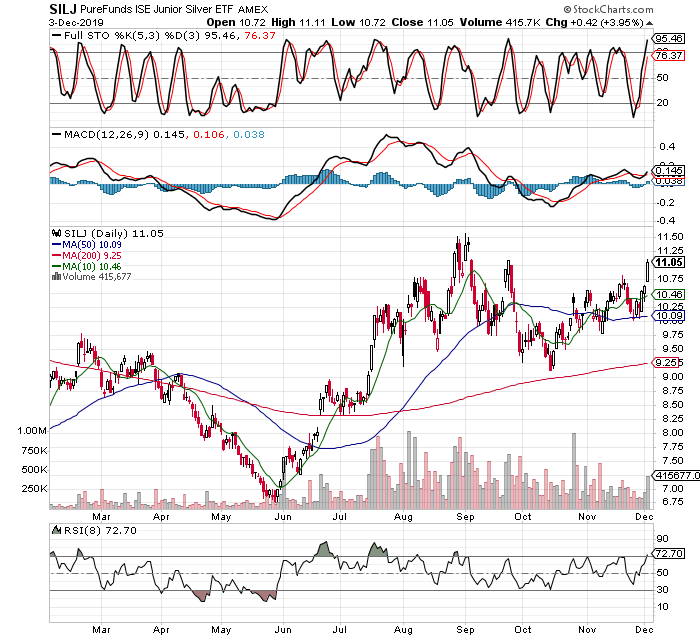The height and width of the screenshot is (639, 700).
Task: Click the RSI area icon beside RSI(8)
Action: 56,530
